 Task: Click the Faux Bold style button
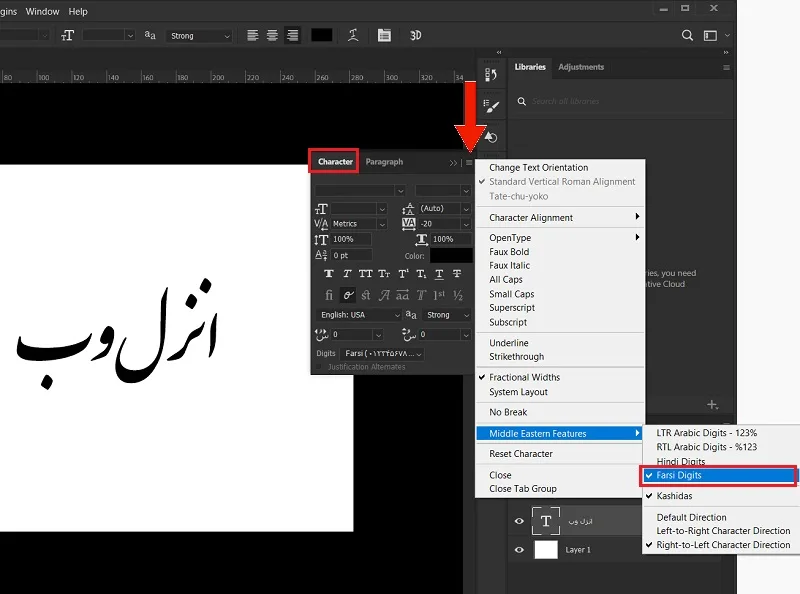click(329, 274)
